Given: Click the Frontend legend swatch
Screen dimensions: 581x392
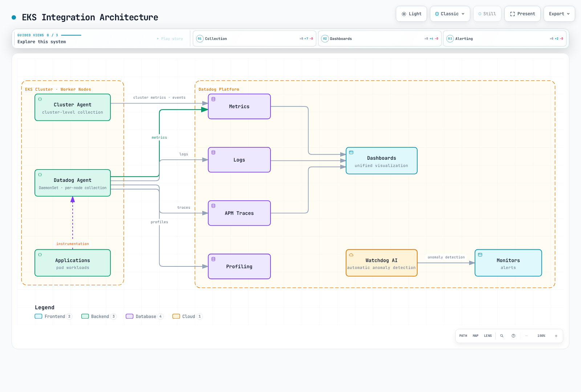Looking at the screenshot, I should click(38, 316).
